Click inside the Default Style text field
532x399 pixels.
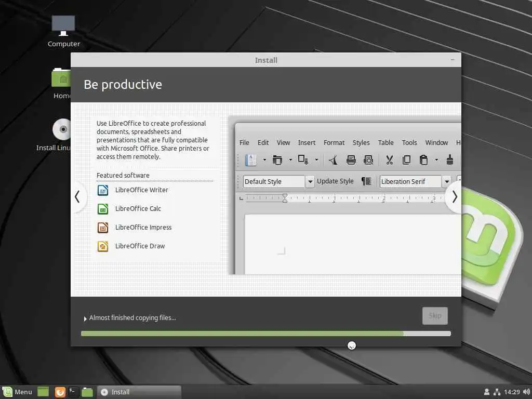click(x=274, y=181)
